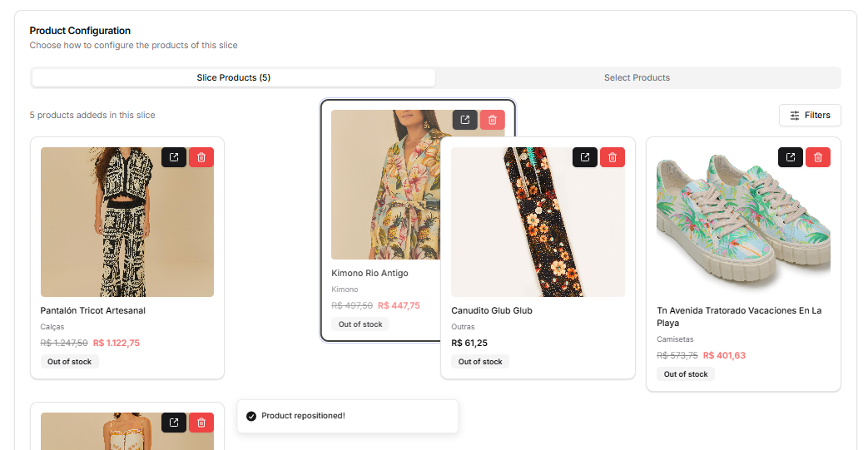Viewport: 868px width, 450px height.
Task: Delete Canudito Glub Glub product
Action: [613, 157]
